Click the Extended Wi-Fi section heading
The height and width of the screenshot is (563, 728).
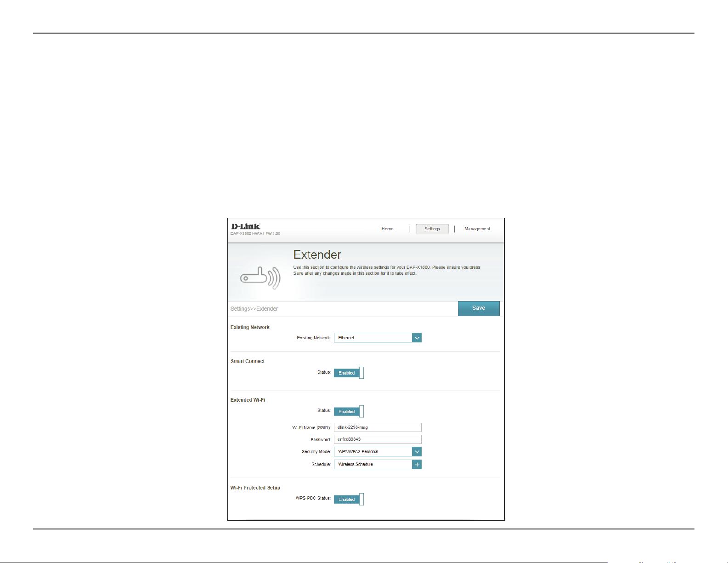tap(248, 400)
